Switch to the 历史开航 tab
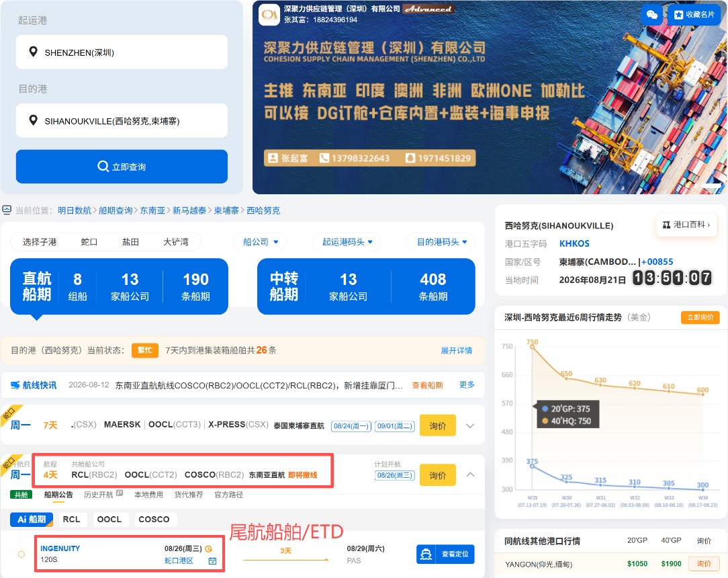 99,495
